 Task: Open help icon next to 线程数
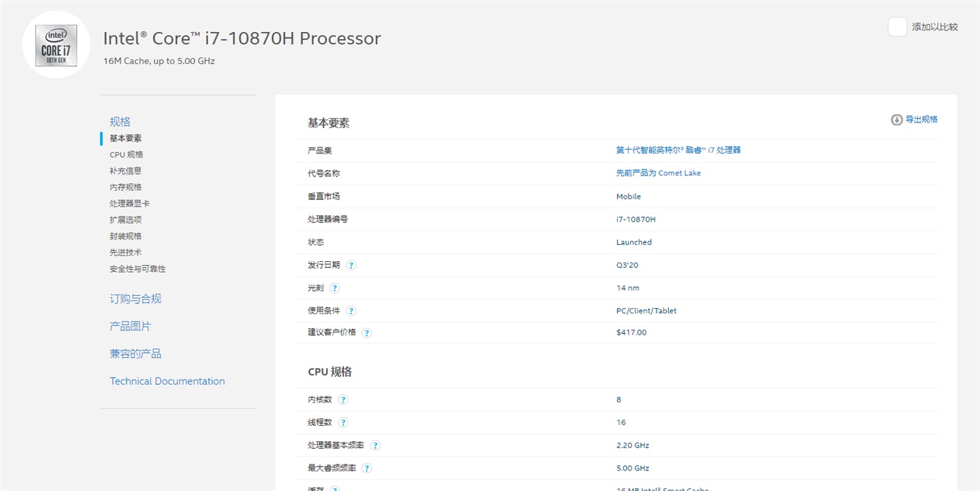(343, 422)
